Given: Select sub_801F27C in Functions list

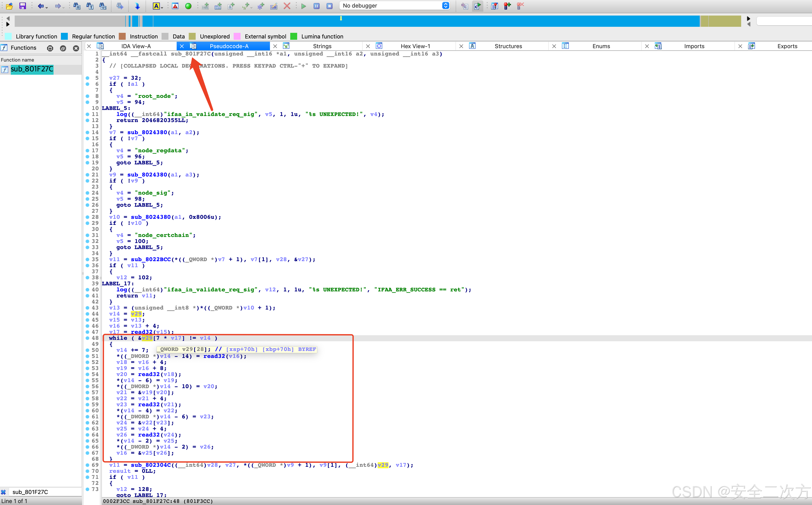Looking at the screenshot, I should pos(32,69).
